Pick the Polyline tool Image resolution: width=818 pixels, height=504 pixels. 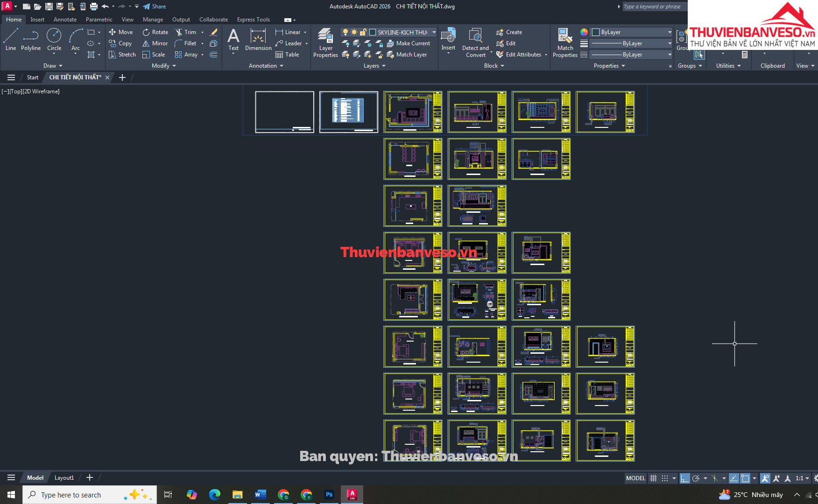pyautogui.click(x=31, y=39)
